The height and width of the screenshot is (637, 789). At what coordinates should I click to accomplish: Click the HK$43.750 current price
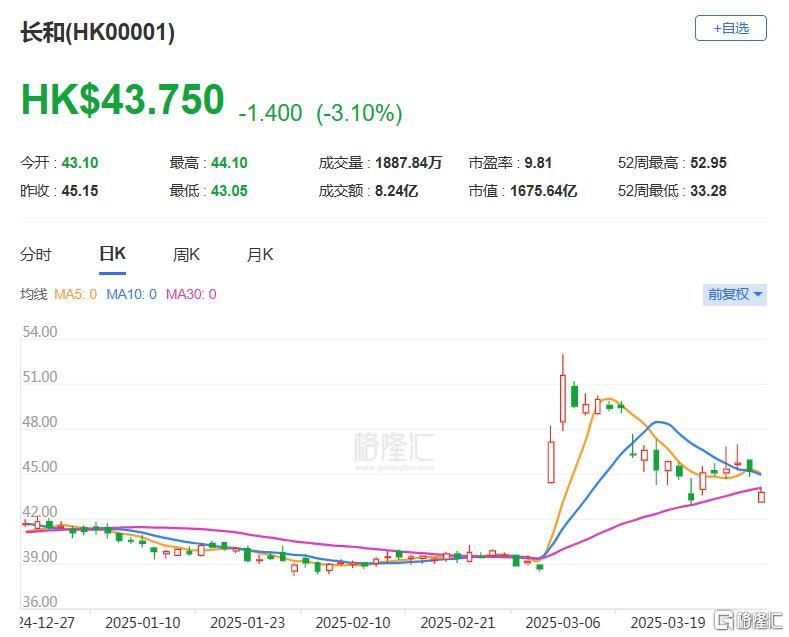point(122,99)
